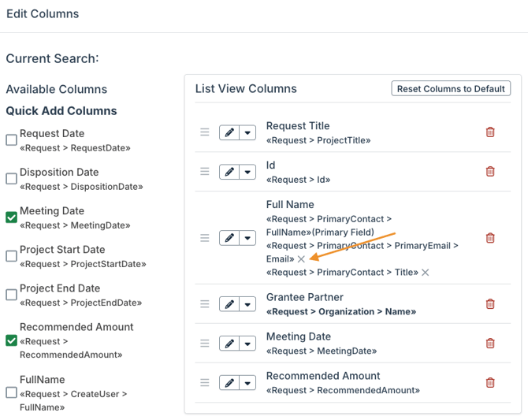Check the Request Date checkbox
The width and height of the screenshot is (528, 420).
click(11, 140)
